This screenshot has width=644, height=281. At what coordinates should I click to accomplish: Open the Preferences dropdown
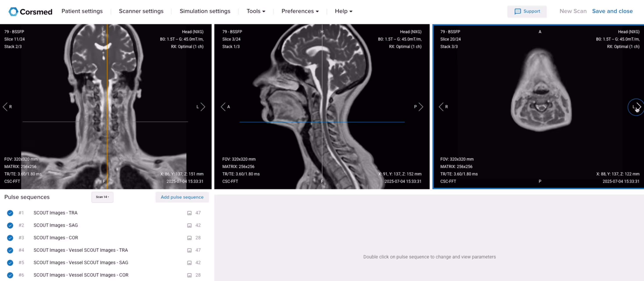300,11
